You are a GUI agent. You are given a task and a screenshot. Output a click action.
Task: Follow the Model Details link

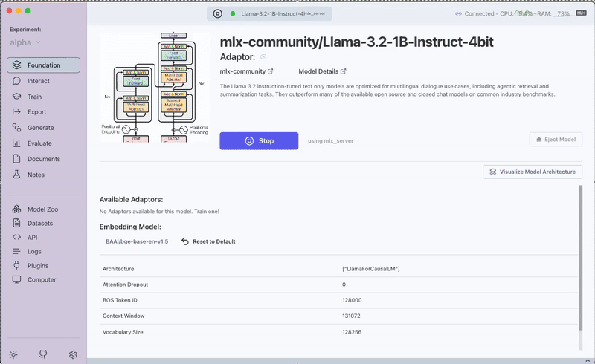click(x=323, y=71)
